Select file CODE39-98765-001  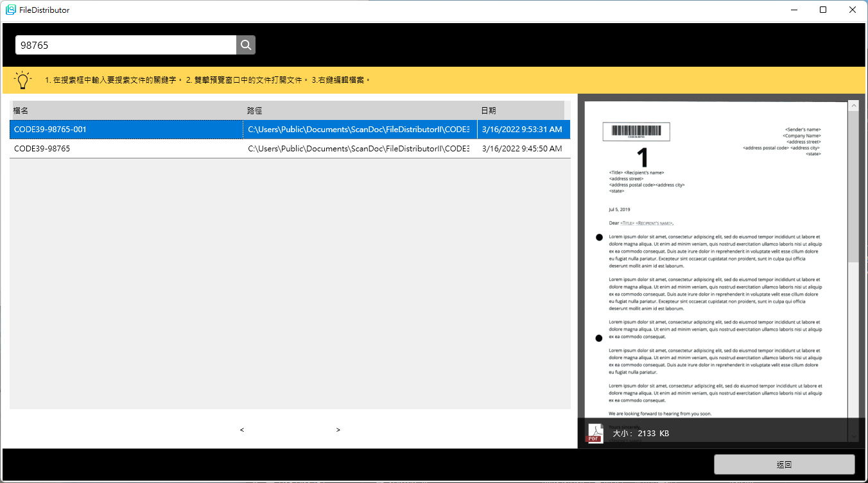coord(126,130)
